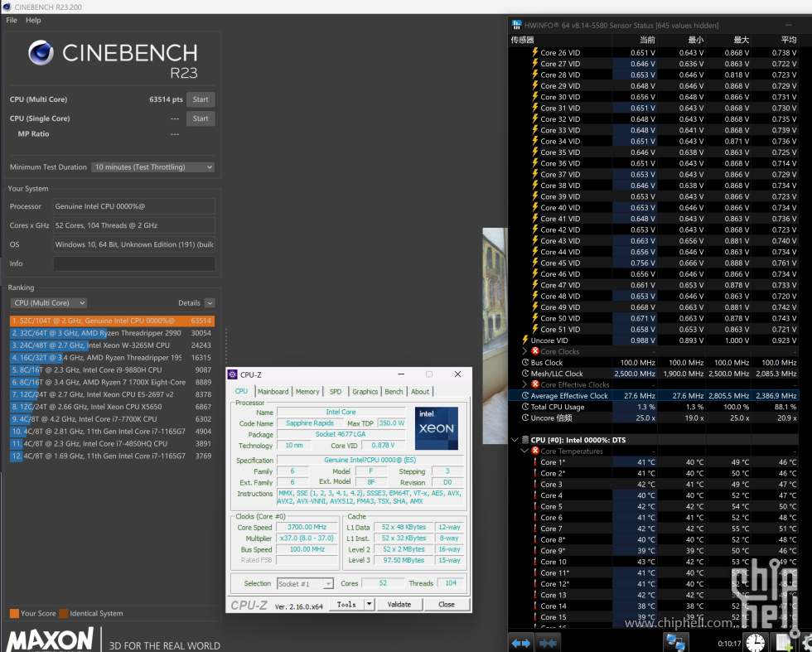Click the HWiNFO window title icon
The height and width of the screenshot is (652, 812).
point(516,25)
